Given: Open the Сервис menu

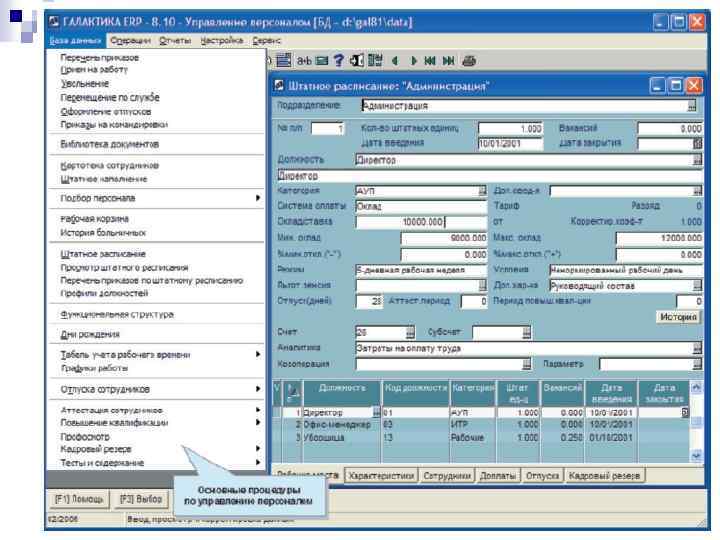Looking at the screenshot, I should point(266,40).
